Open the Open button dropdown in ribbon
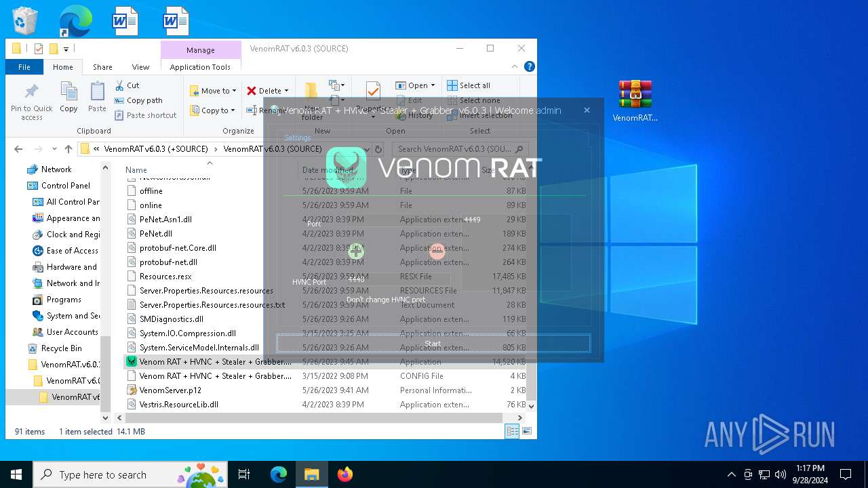The image size is (868, 488). [x=433, y=85]
